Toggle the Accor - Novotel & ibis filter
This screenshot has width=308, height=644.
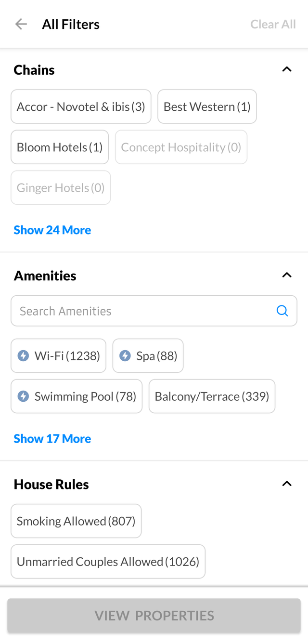(x=81, y=106)
